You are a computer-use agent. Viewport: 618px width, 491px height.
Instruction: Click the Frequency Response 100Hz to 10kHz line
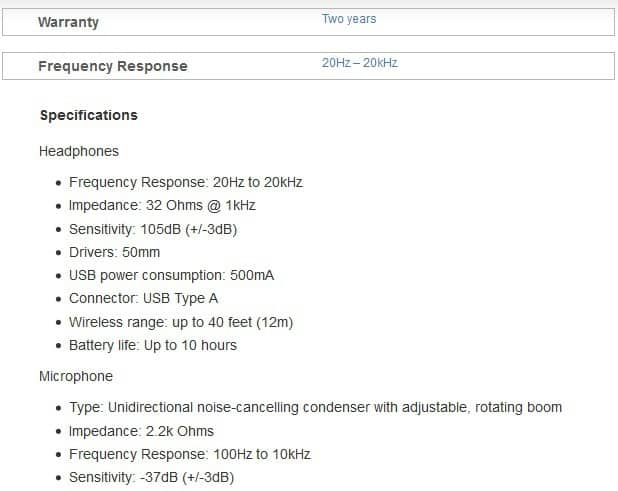[x=189, y=454]
